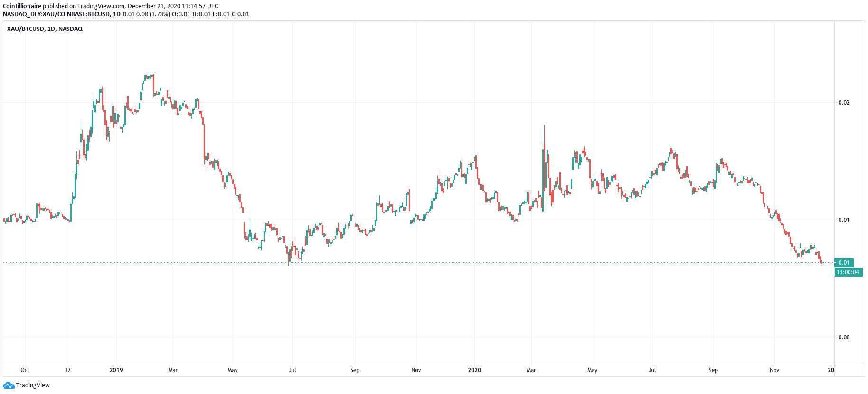Click the (1.73%) change value
Viewport: 868px width, 394px height.
160,14
